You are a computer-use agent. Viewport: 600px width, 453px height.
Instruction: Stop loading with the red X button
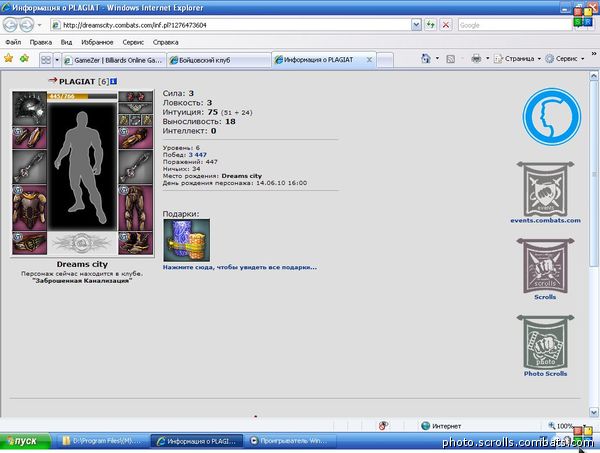pyautogui.click(x=446, y=25)
